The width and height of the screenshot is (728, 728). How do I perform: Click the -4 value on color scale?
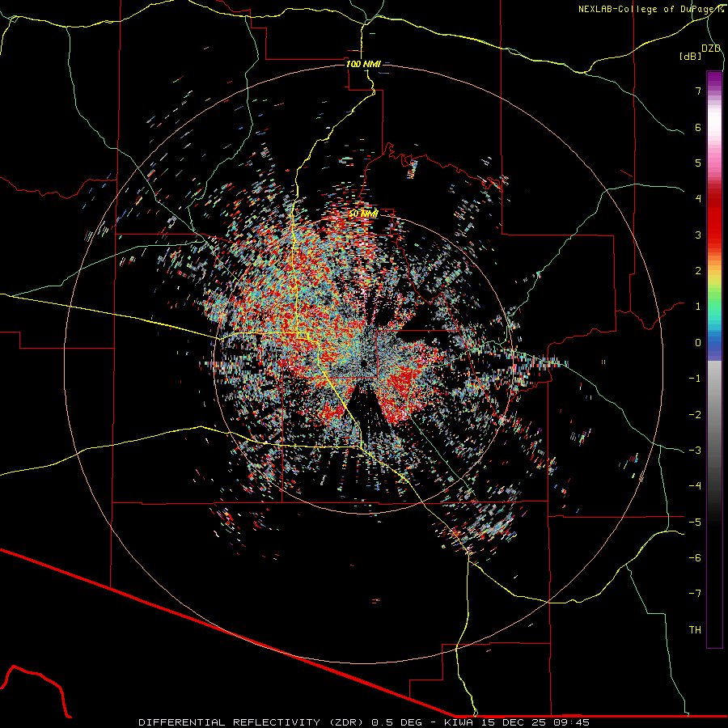click(x=695, y=485)
